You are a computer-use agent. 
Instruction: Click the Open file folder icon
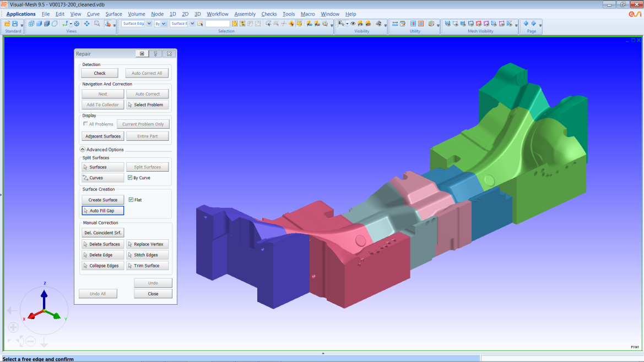pos(7,24)
